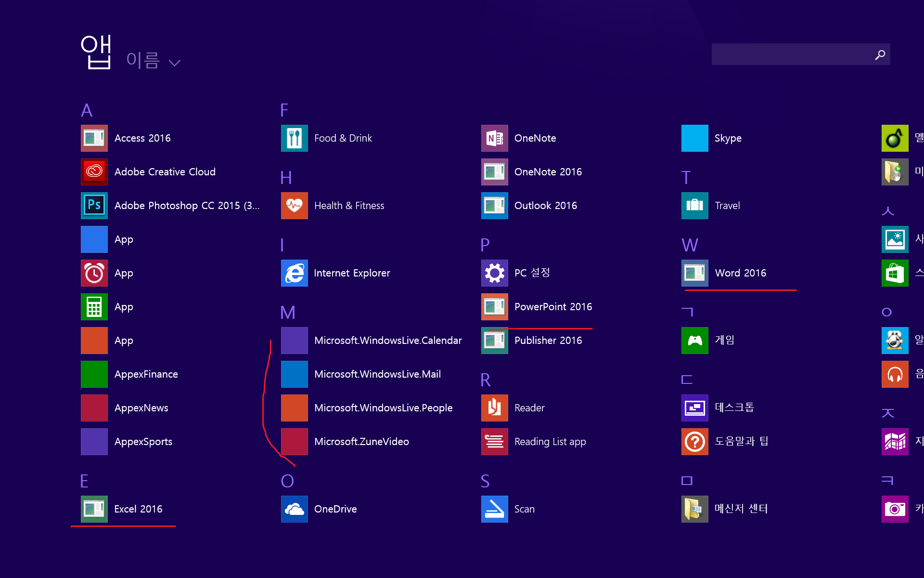Open the calculator App icon
The width and height of the screenshot is (924, 578).
[x=94, y=307]
